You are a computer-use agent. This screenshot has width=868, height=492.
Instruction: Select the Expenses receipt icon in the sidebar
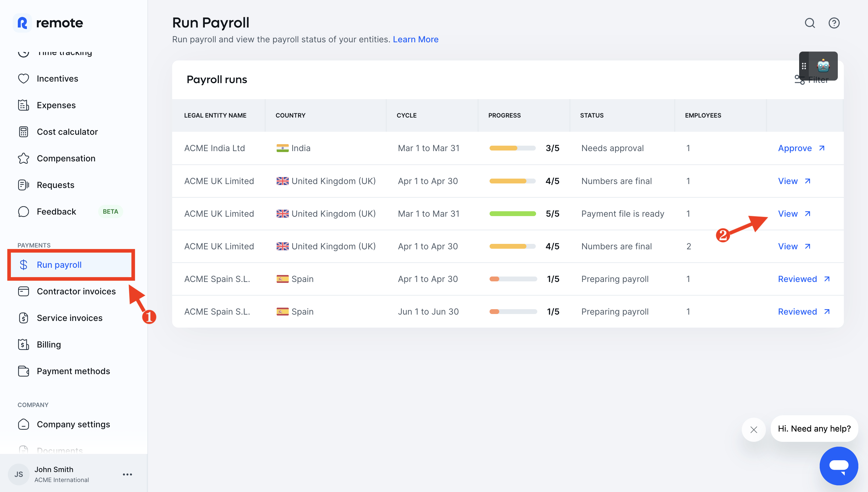click(23, 105)
